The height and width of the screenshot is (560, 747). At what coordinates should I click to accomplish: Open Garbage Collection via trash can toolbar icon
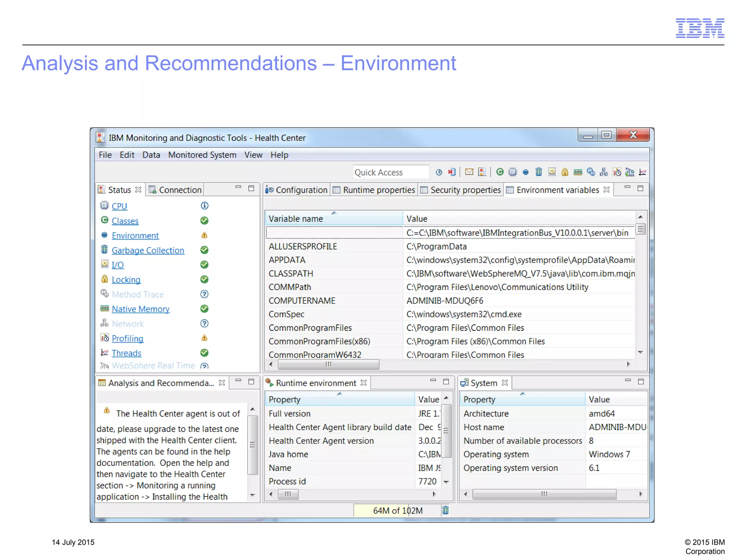(538, 172)
